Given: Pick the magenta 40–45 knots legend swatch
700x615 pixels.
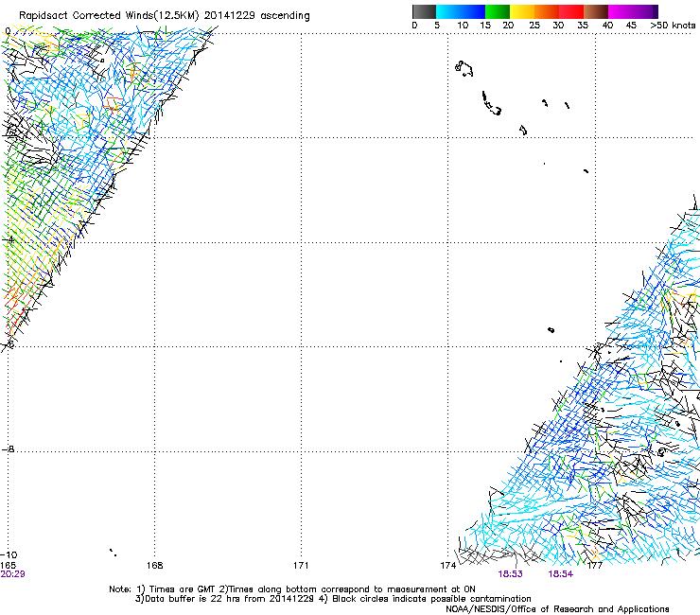Looking at the screenshot, I should coord(621,11).
